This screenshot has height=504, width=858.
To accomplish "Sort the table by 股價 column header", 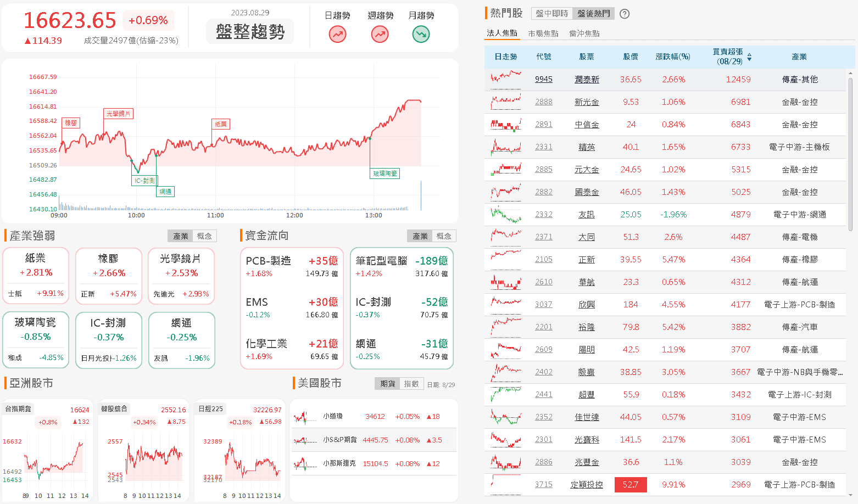I will [x=631, y=57].
